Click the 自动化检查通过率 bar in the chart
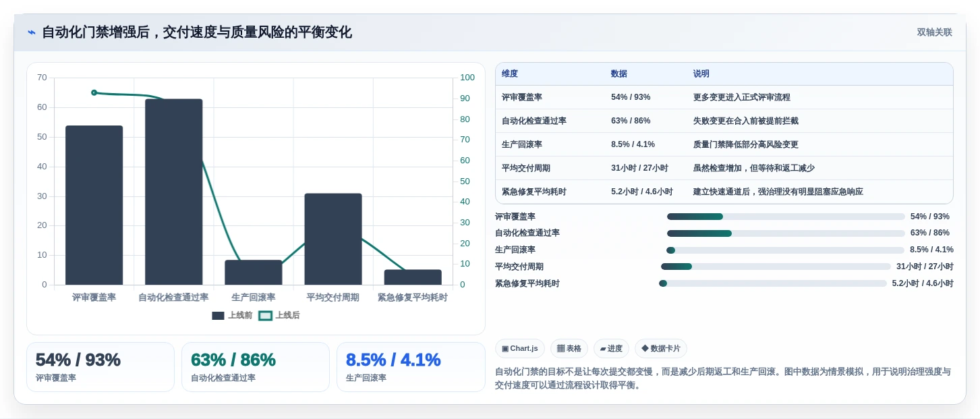 [x=173, y=192]
